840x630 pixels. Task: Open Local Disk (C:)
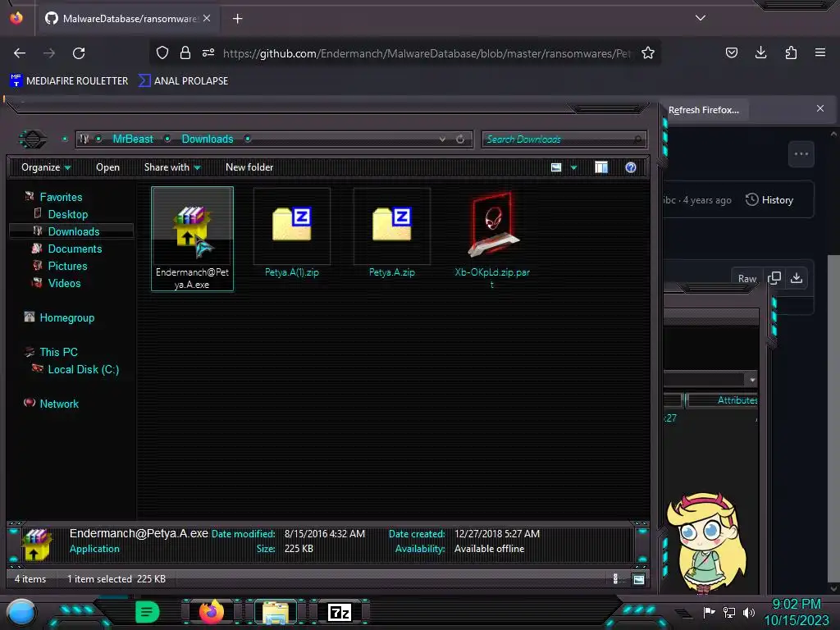[x=83, y=370]
